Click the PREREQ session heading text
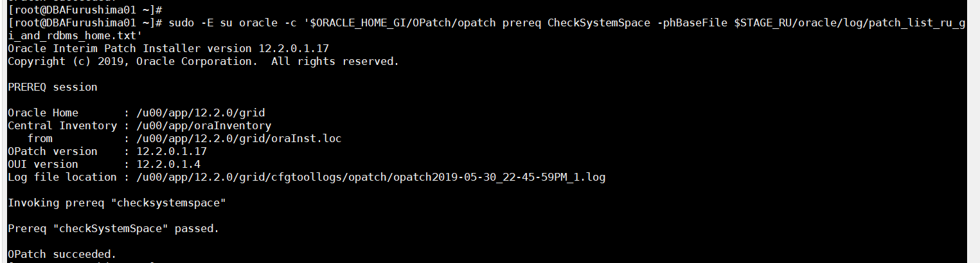This screenshot has width=980, height=263. pyautogui.click(x=53, y=87)
